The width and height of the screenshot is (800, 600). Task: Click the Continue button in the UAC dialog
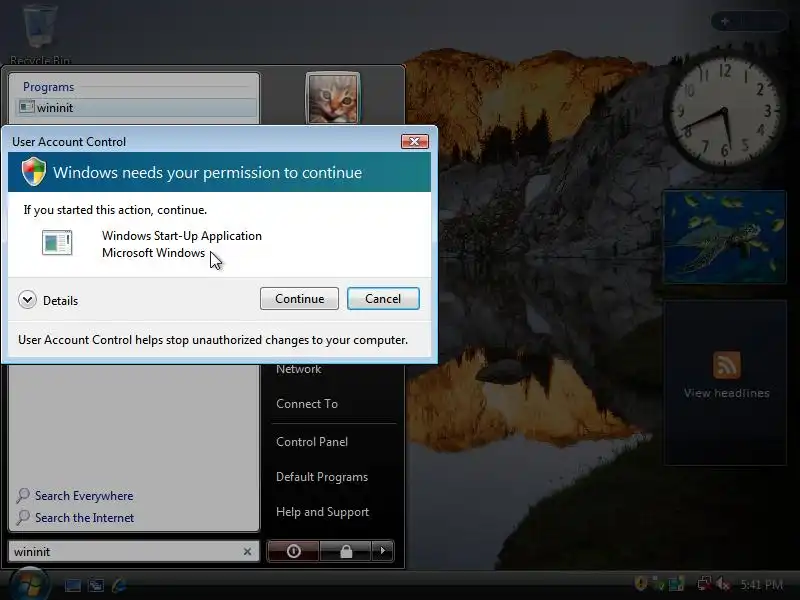coord(299,298)
